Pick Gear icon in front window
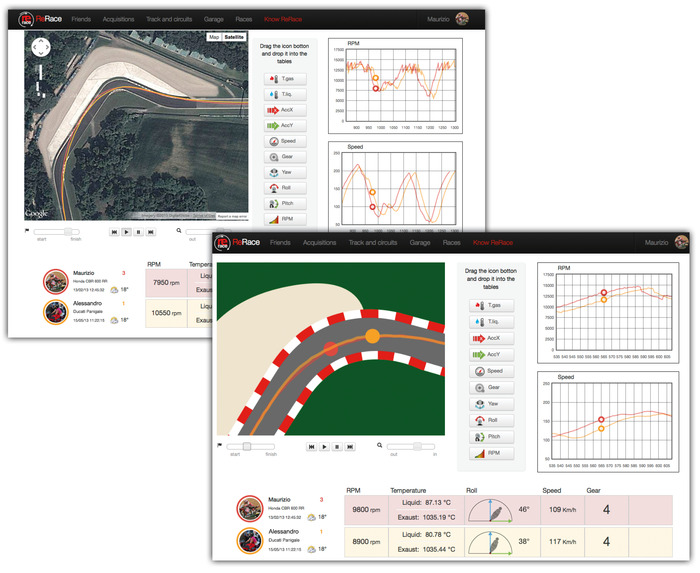Screen dimensions: 700x573 click(479, 388)
